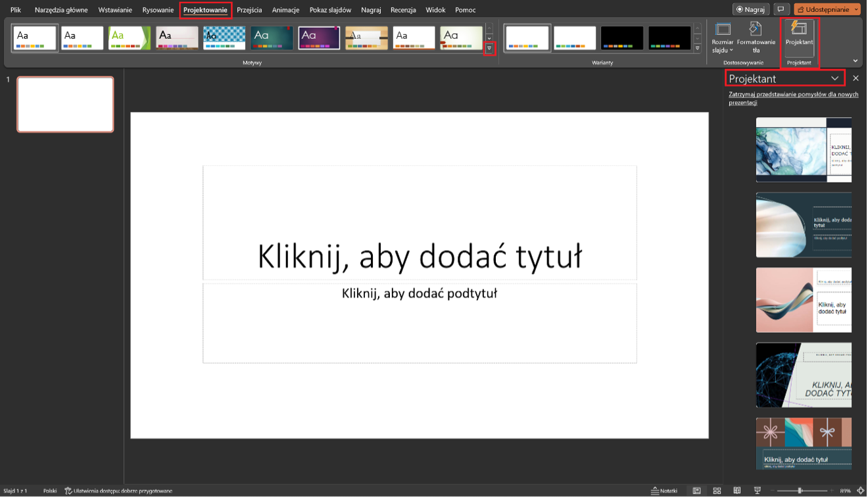Viewport: 868px width, 498px height.
Task: Start slideshow from status bar icon
Action: 758,491
